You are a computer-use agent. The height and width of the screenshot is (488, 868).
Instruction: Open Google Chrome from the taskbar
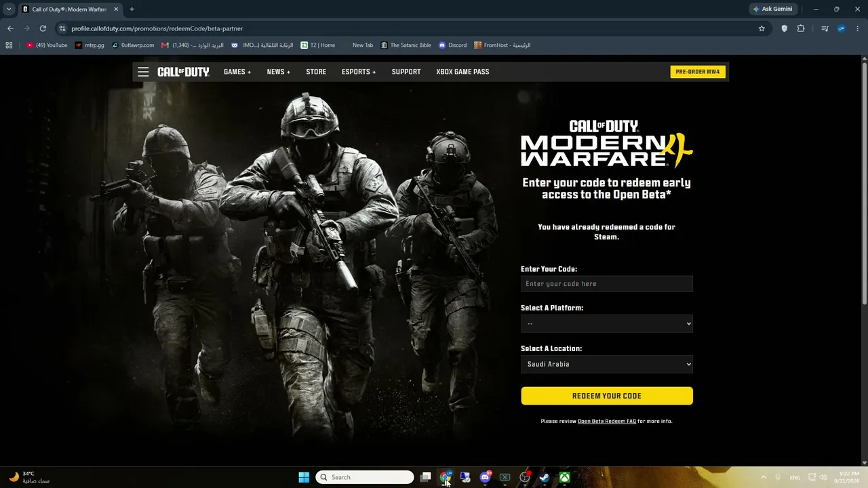[446, 477]
